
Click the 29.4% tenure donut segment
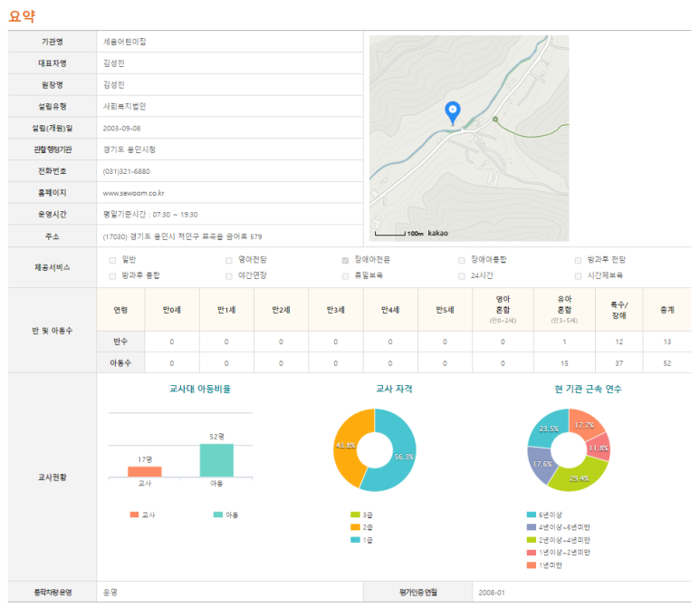click(579, 478)
